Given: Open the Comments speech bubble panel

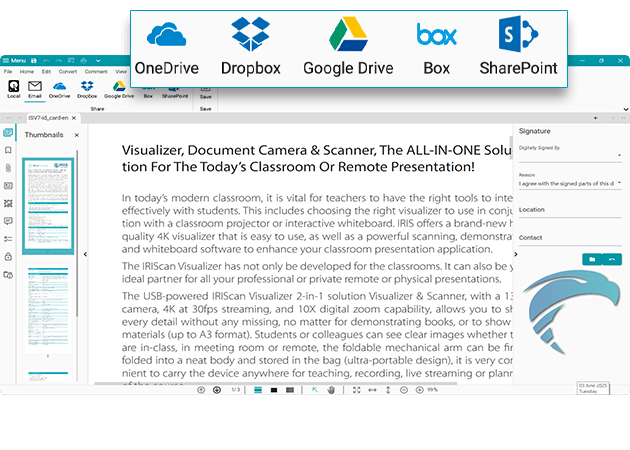Looking at the screenshot, I should [x=8, y=221].
